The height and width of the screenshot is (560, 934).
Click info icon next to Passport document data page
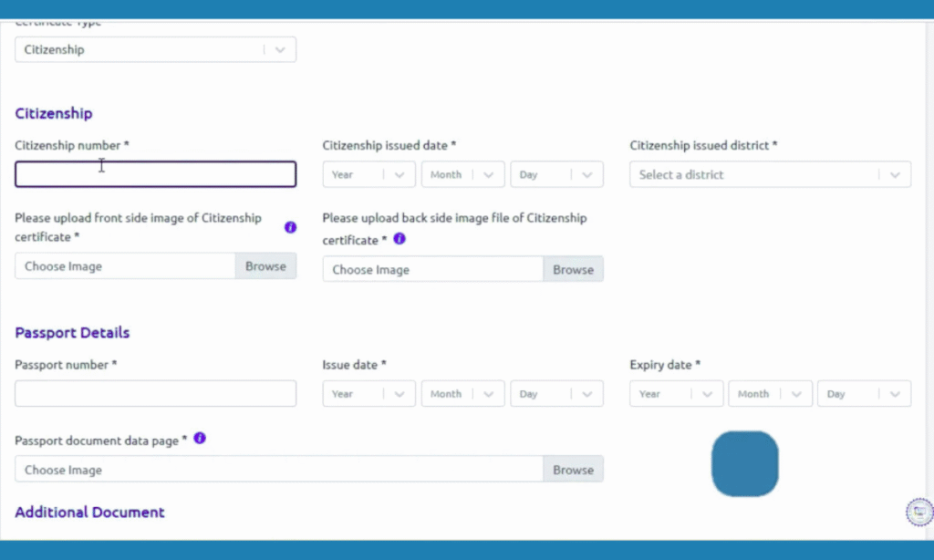(200, 438)
